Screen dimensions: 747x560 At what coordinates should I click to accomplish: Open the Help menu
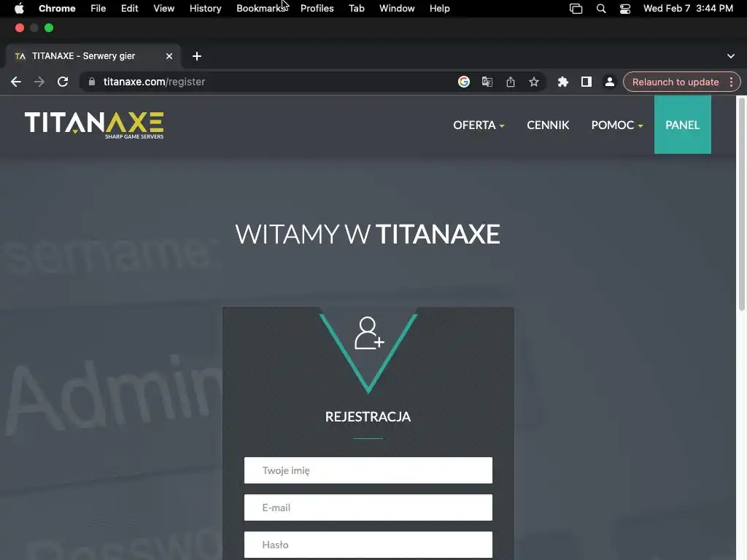click(x=439, y=9)
